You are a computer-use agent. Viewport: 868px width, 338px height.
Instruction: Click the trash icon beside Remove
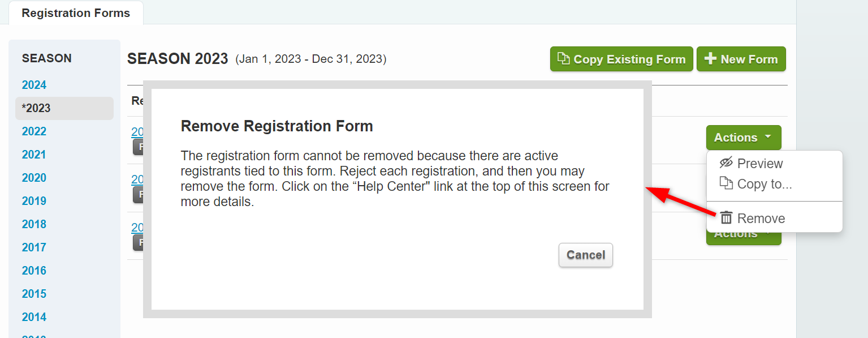[726, 217]
